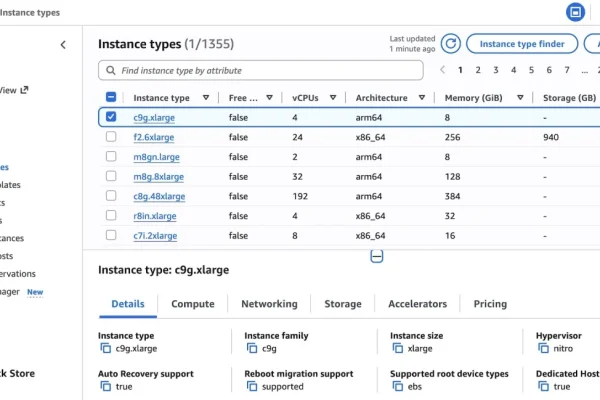The image size is (600, 400).
Task: Go to page 3 of results
Action: click(x=496, y=70)
